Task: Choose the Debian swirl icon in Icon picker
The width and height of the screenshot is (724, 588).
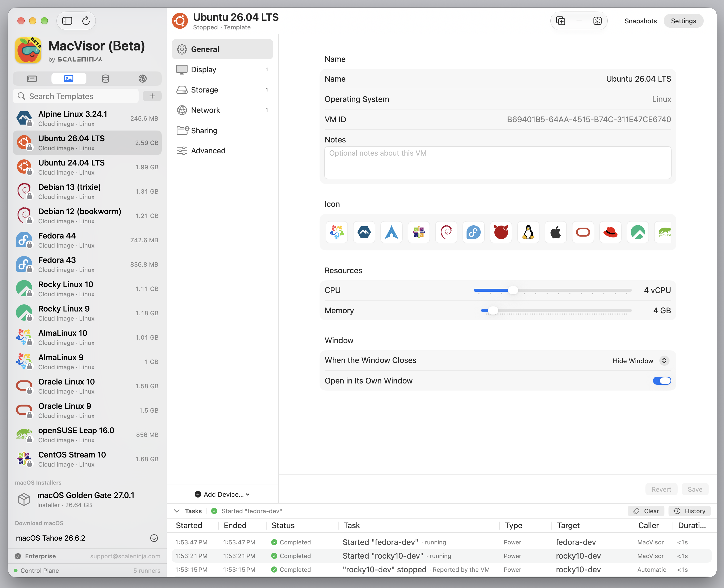Action: tap(446, 232)
